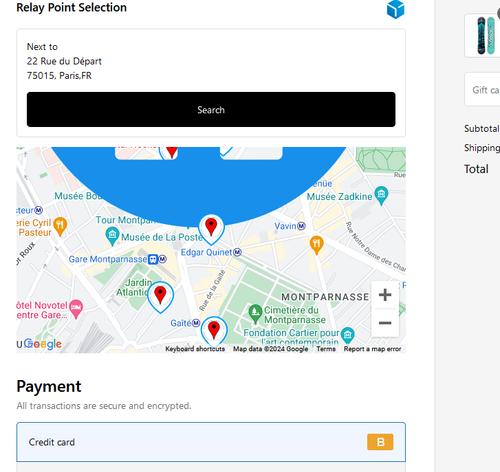Viewport: 500px width, 472px height.
Task: Click the Musée de La Poste marker icon
Action: coord(112,236)
